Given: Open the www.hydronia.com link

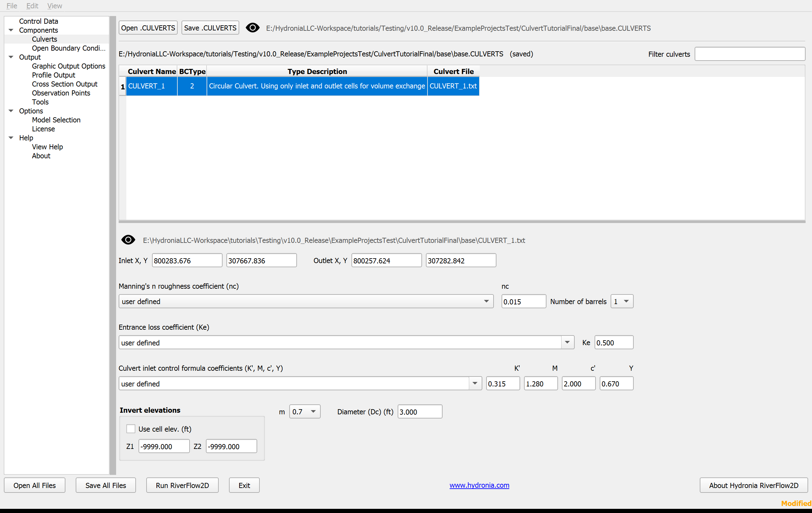Looking at the screenshot, I should [479, 485].
